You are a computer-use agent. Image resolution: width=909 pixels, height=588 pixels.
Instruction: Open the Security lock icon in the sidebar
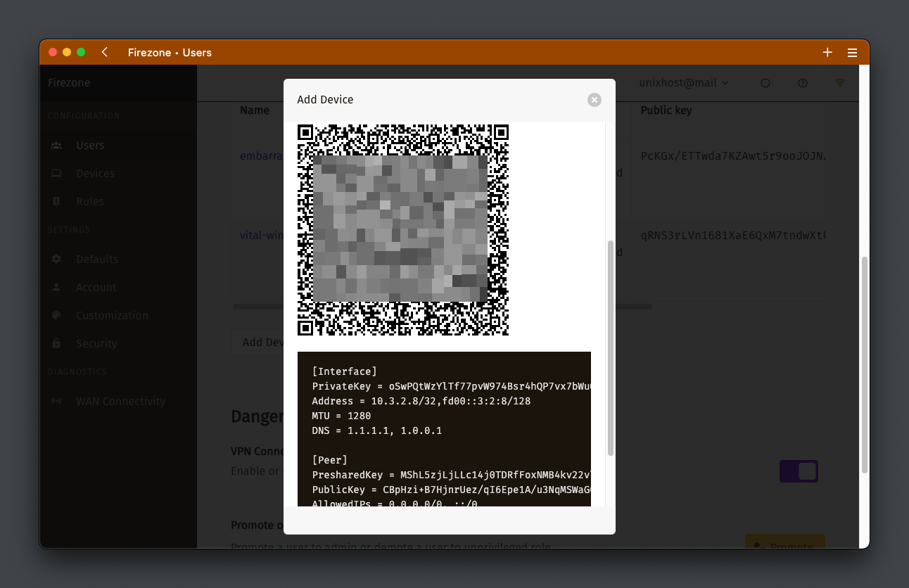(x=56, y=344)
